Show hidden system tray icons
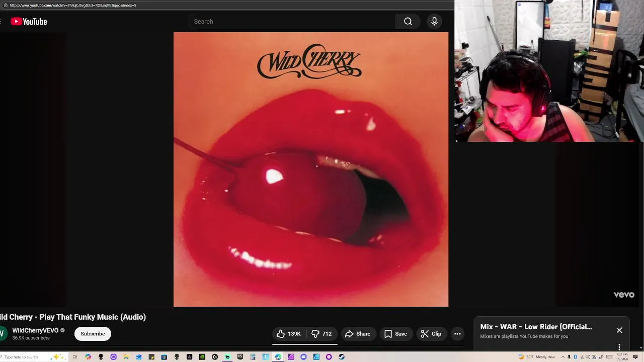Image resolution: width=644 pixels, height=362 pixels. pos(563,357)
